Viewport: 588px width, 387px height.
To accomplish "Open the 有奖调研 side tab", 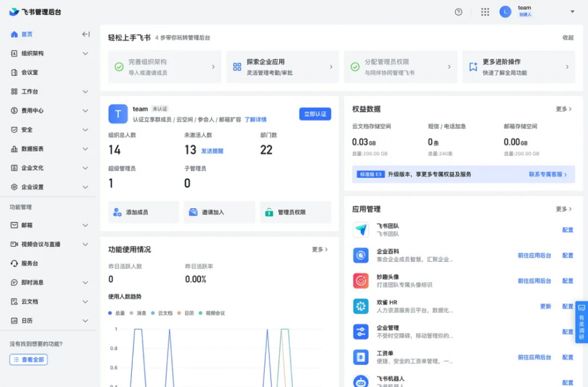I will click(x=582, y=322).
